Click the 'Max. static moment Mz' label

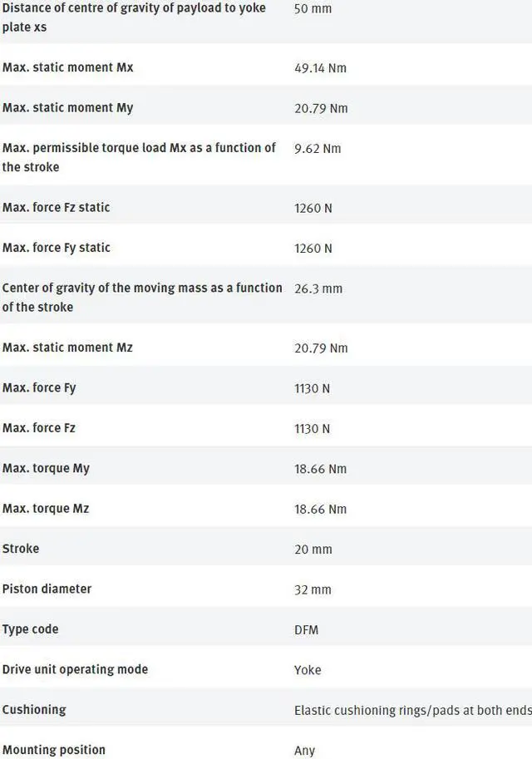tap(67, 347)
